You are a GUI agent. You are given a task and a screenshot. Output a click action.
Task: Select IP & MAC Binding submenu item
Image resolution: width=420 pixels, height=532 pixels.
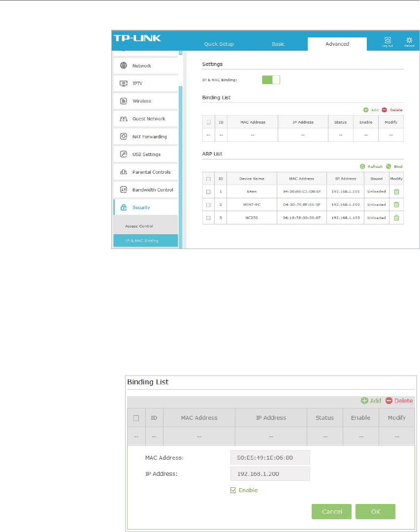click(x=146, y=241)
